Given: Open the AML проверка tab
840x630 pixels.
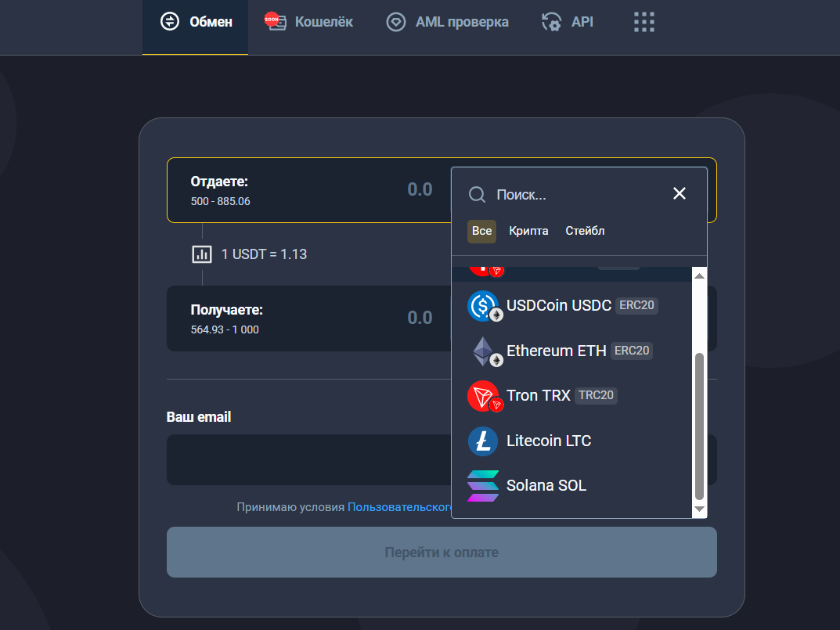Looking at the screenshot, I should (448, 22).
